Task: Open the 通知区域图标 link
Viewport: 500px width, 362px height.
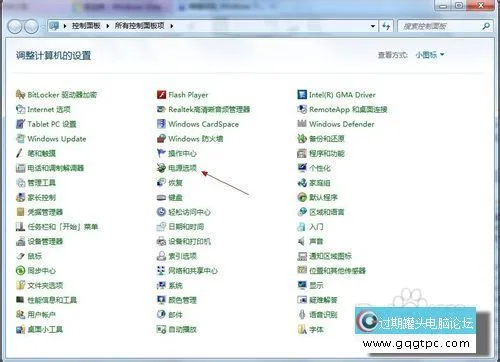Action: tap(330, 256)
